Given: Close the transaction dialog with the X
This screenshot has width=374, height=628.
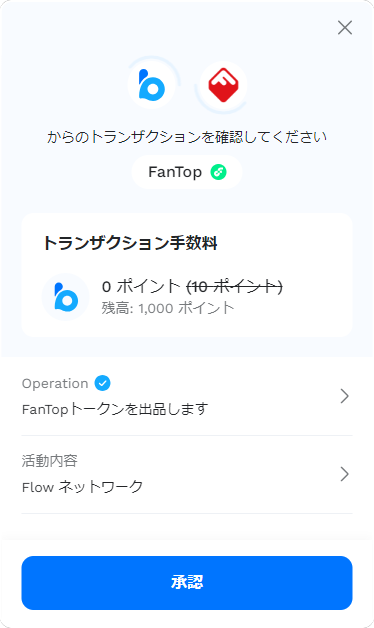Looking at the screenshot, I should 345,28.
